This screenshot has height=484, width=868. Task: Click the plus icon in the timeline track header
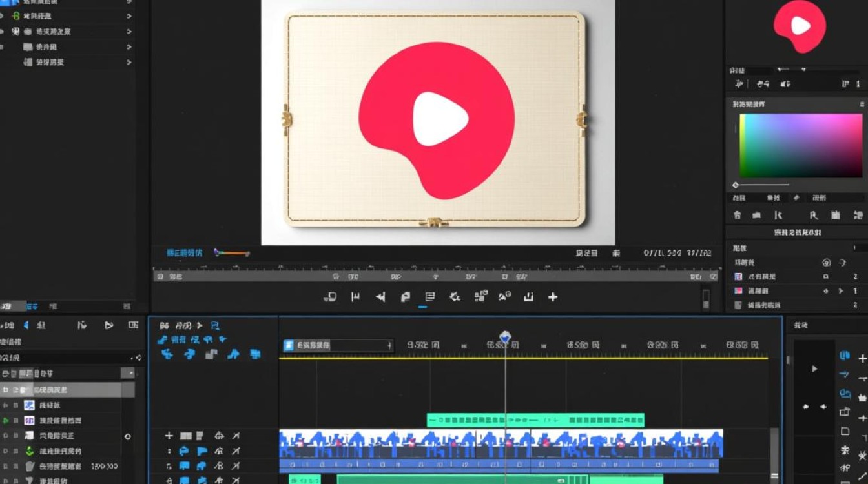click(169, 436)
